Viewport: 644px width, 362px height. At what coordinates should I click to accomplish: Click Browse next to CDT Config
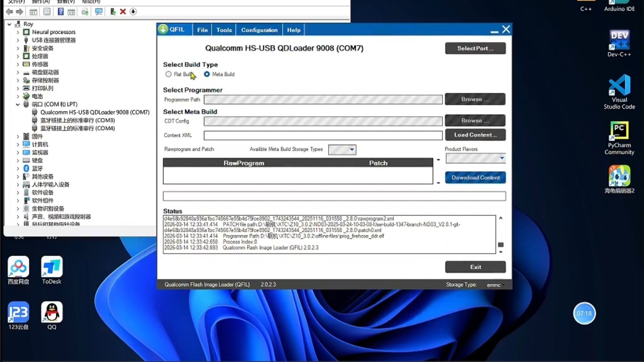click(x=475, y=121)
